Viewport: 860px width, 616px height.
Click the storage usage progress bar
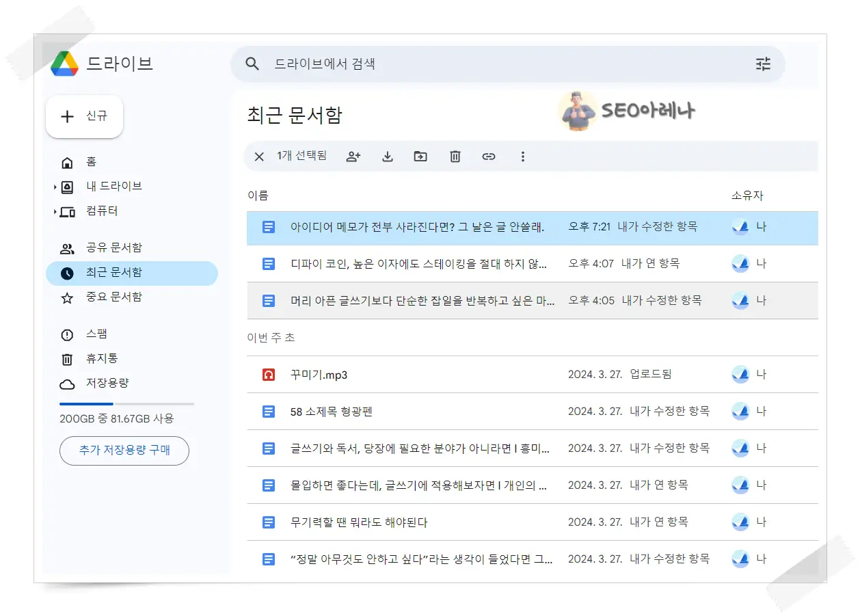coord(126,404)
